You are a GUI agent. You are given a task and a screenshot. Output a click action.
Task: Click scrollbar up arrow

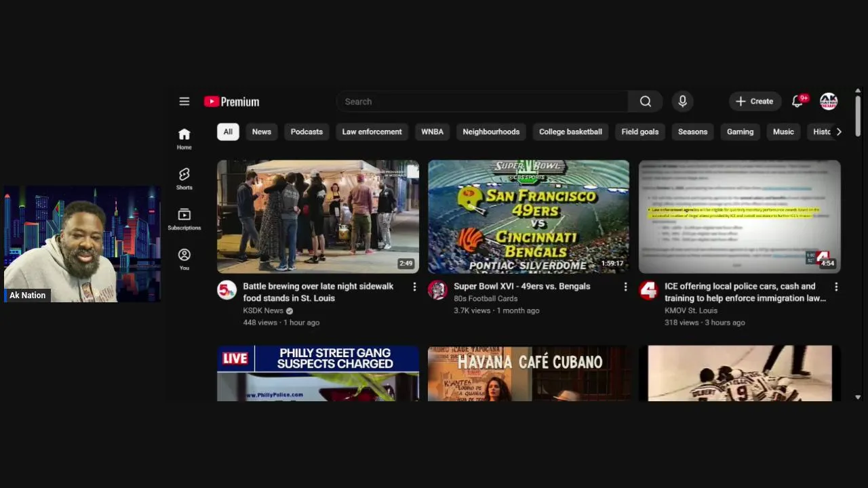[858, 91]
